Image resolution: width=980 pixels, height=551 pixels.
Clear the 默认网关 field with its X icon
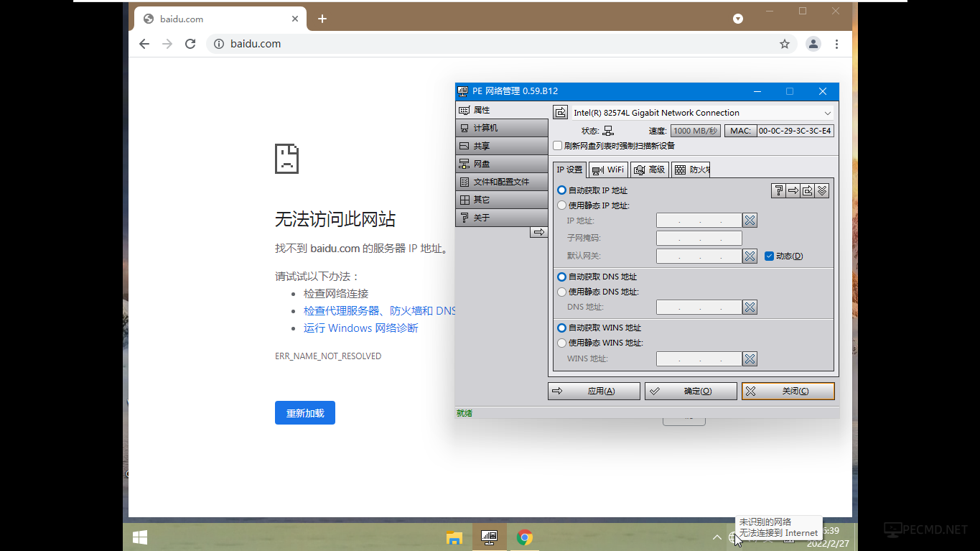[x=750, y=256]
